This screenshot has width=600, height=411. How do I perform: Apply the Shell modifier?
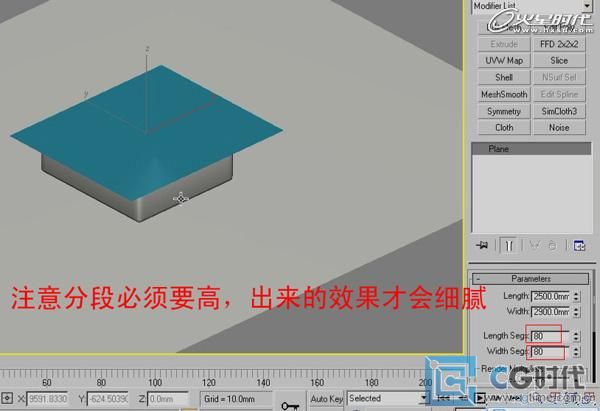point(504,77)
